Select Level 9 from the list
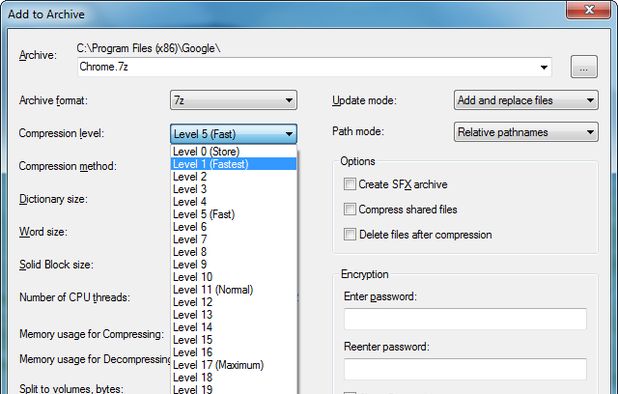Viewport: 618px width, 394px height. coord(234,264)
